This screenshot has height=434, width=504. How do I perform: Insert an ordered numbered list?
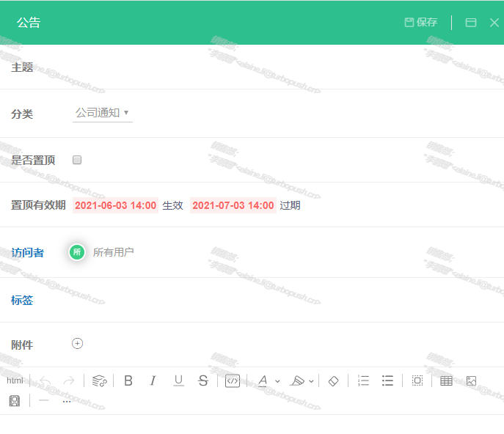click(x=363, y=380)
